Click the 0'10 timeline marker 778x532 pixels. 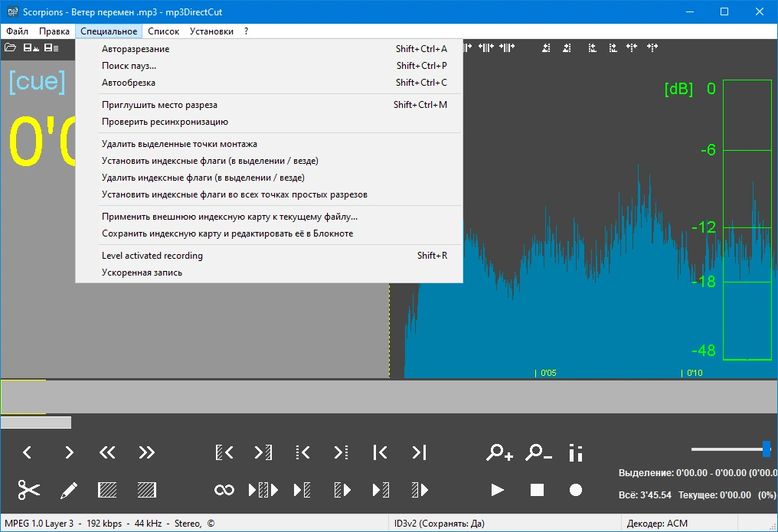coord(694,373)
